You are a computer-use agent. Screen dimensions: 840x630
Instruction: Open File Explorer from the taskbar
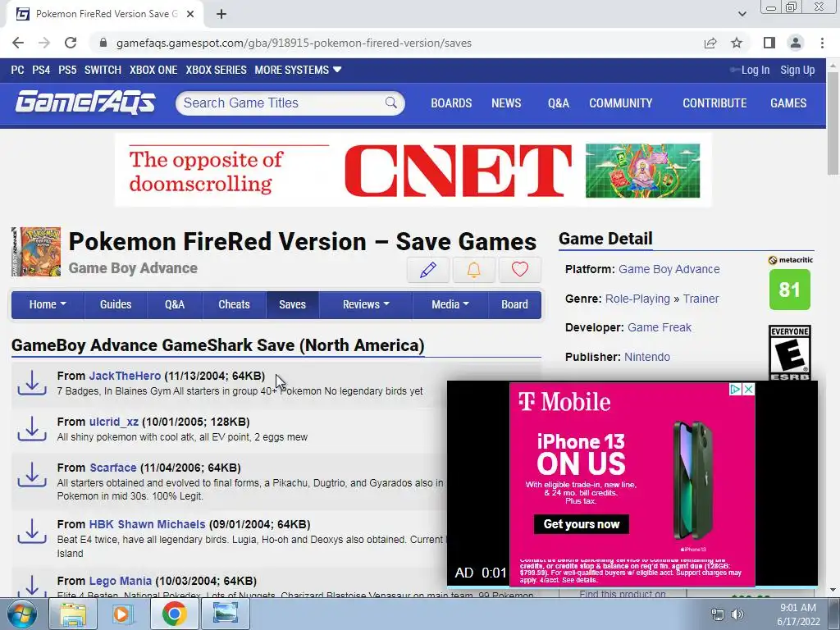pos(73,614)
